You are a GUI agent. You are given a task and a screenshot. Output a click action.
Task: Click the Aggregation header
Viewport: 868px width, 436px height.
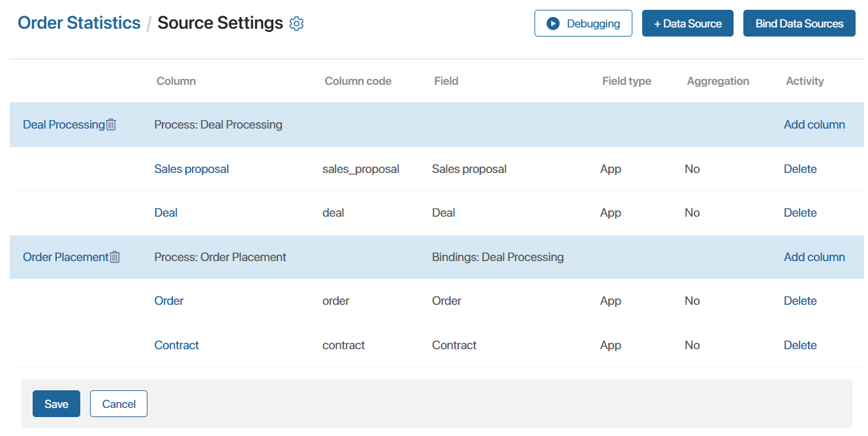click(x=718, y=82)
